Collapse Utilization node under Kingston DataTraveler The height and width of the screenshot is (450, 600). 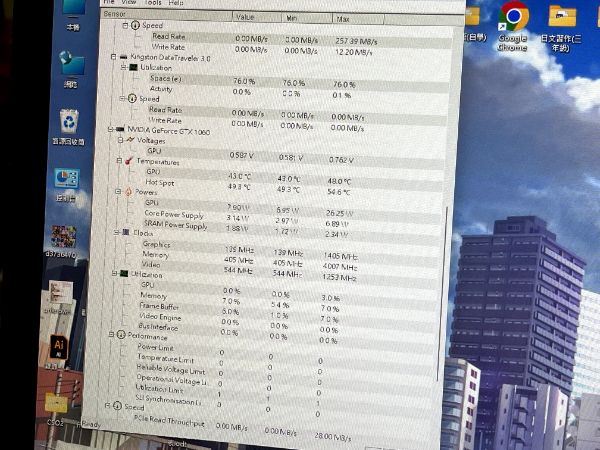tap(123, 67)
